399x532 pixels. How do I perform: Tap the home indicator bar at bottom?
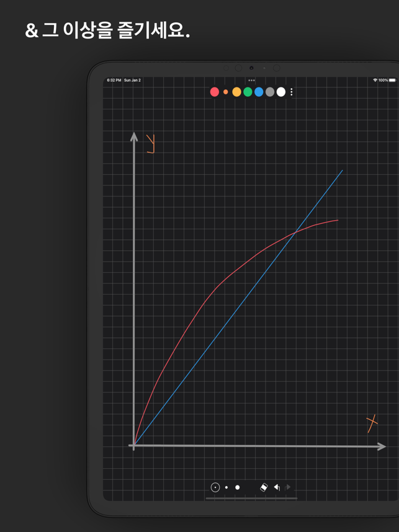coord(252,499)
